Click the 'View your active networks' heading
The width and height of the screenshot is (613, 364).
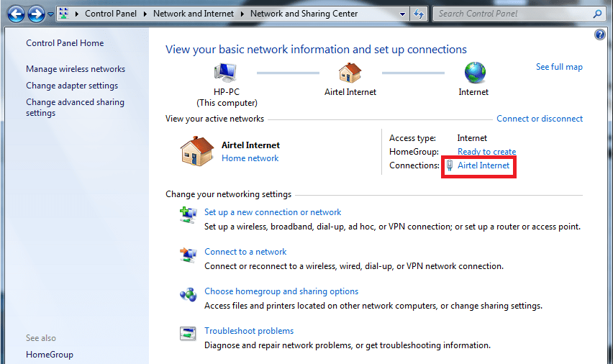(x=214, y=119)
